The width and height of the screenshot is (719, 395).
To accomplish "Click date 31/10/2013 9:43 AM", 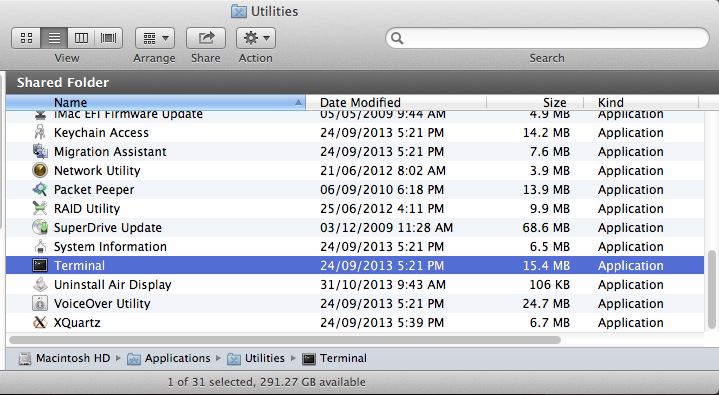I will [x=383, y=285].
